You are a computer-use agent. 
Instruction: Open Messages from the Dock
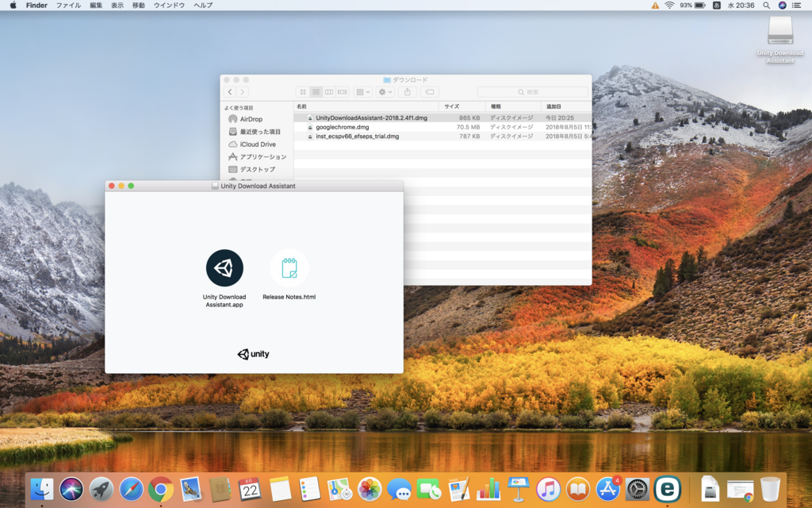pyautogui.click(x=400, y=489)
